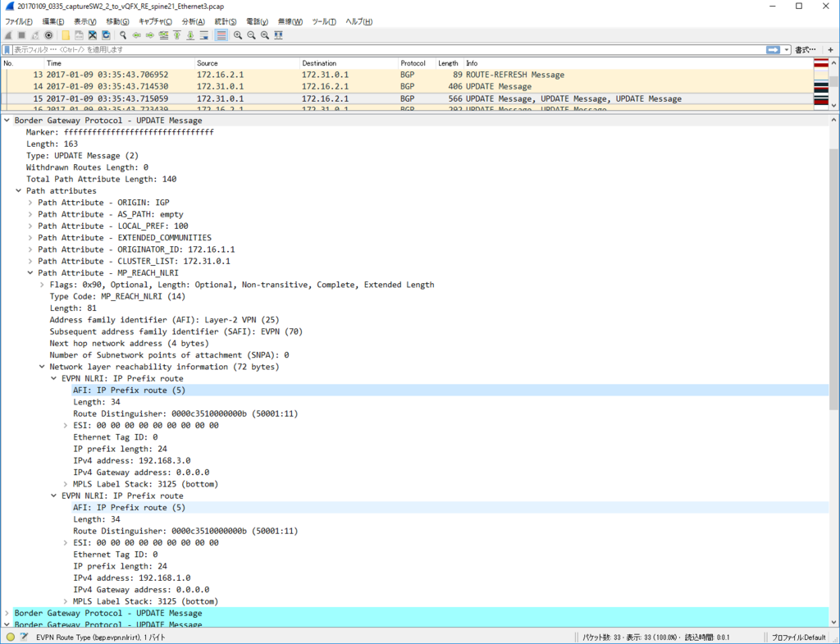Screen dimensions: 840x644
Task: Restart the current capture
Action: coord(34,35)
